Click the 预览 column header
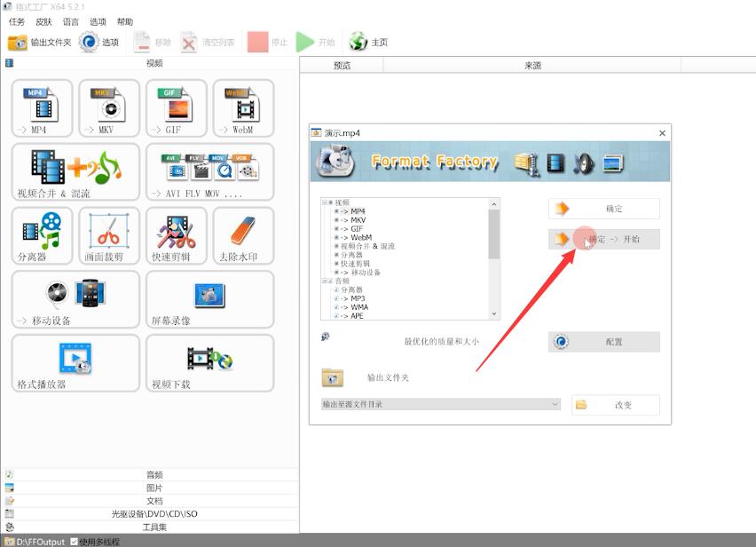Screen dimensions: 756x547 point(342,65)
